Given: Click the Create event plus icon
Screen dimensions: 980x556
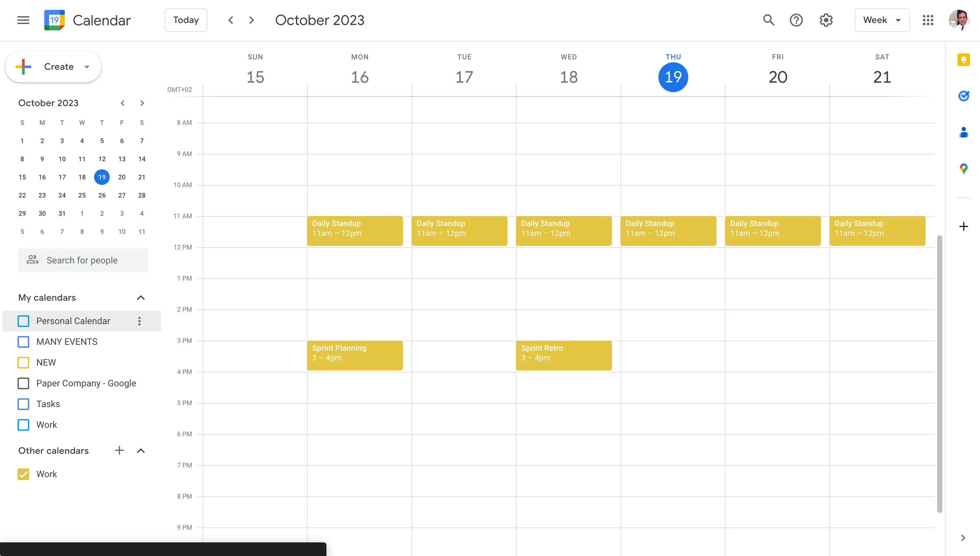Looking at the screenshot, I should pos(24,66).
